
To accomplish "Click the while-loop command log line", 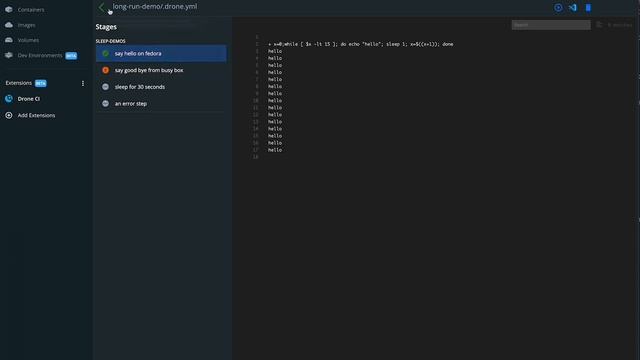I will pyautogui.click(x=361, y=44).
